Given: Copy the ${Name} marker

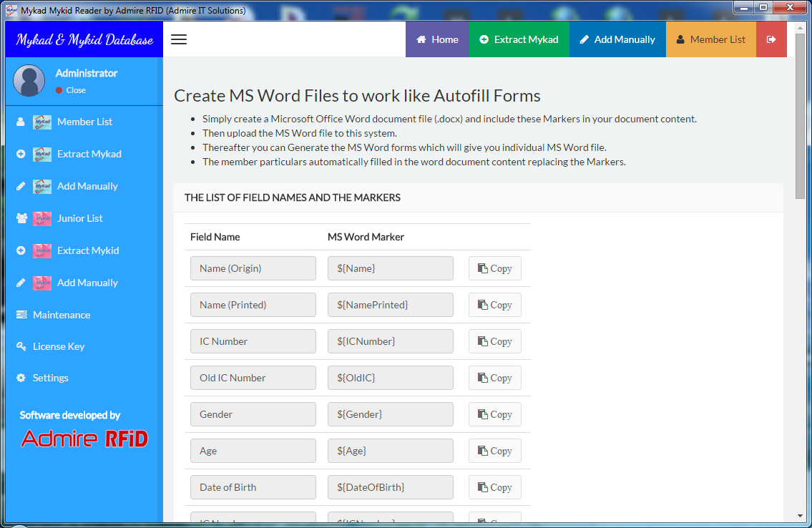Looking at the screenshot, I should click(494, 268).
